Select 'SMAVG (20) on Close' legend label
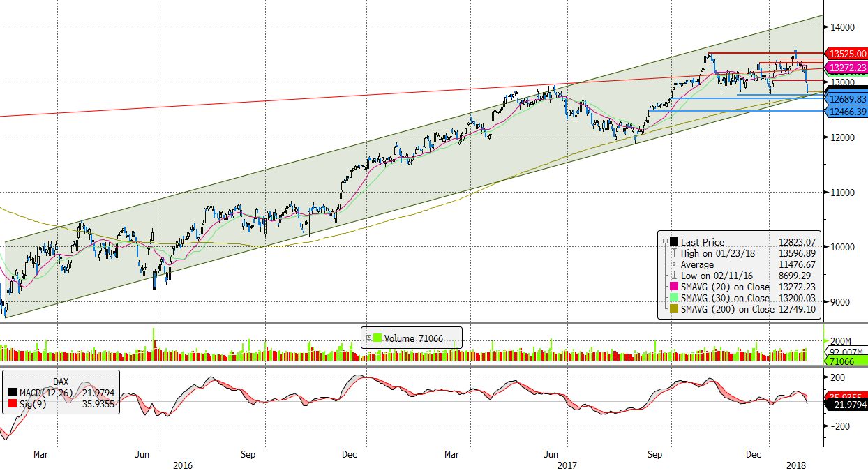The width and height of the screenshot is (868, 473). click(x=725, y=287)
